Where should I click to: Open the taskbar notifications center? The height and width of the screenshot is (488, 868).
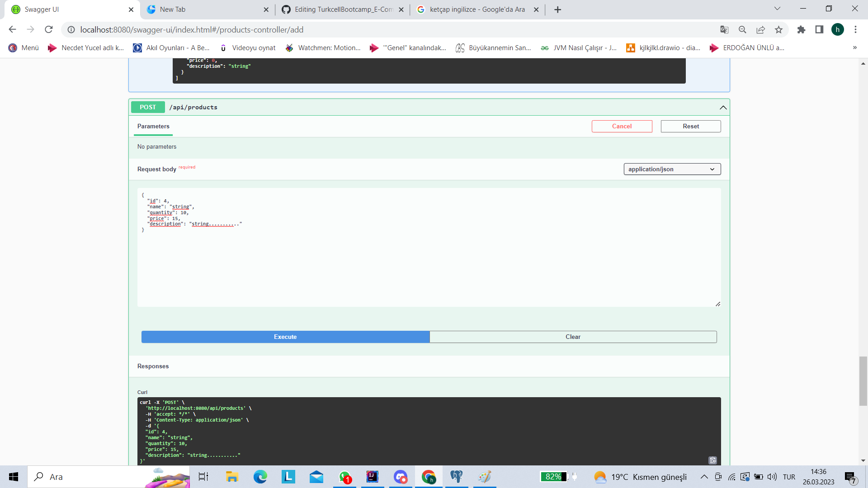[850, 477]
